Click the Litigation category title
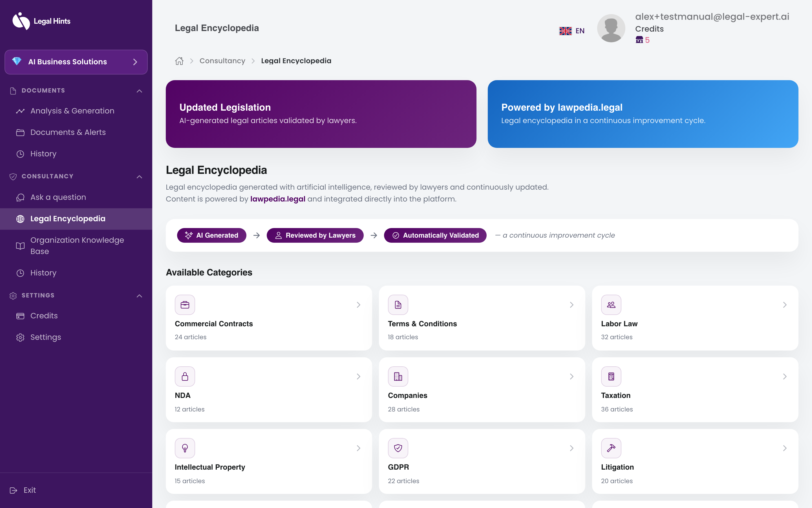Screen dimensions: 812x508 click(x=617, y=467)
